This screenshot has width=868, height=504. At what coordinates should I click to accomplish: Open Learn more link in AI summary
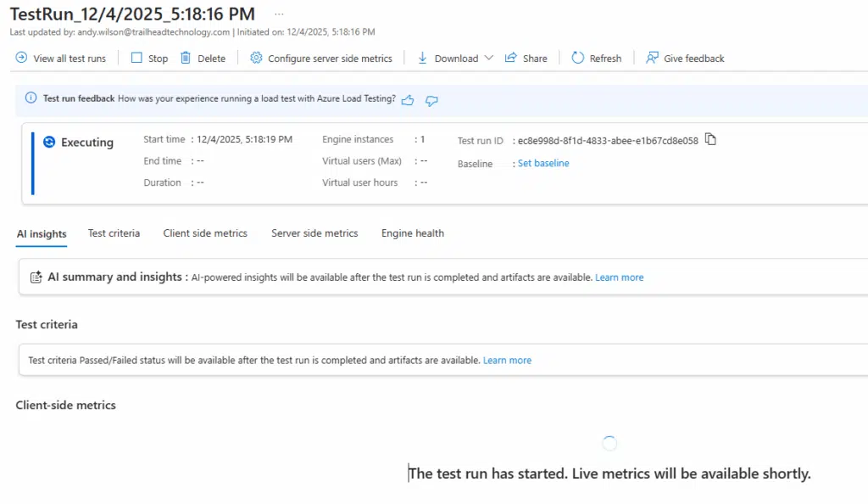[x=619, y=277]
